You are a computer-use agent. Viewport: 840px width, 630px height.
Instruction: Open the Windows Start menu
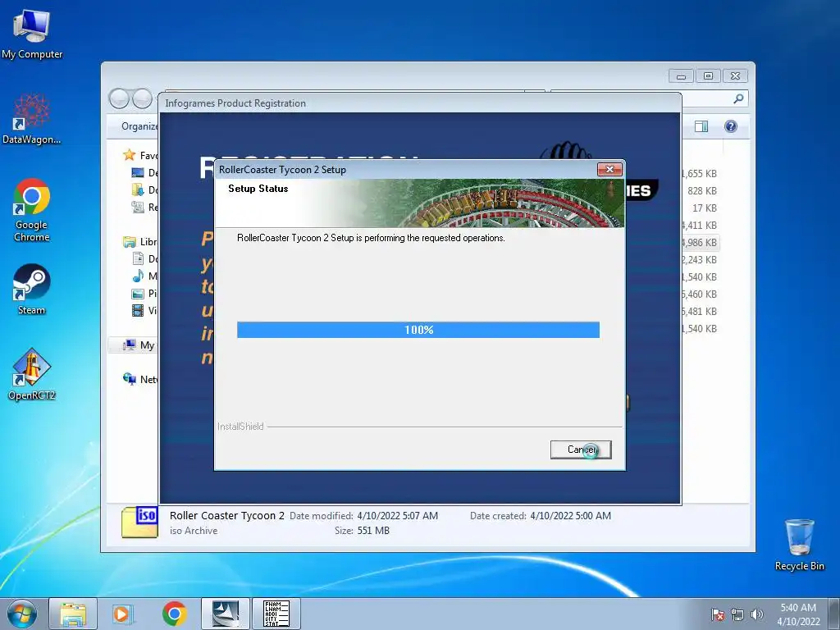[x=22, y=614]
